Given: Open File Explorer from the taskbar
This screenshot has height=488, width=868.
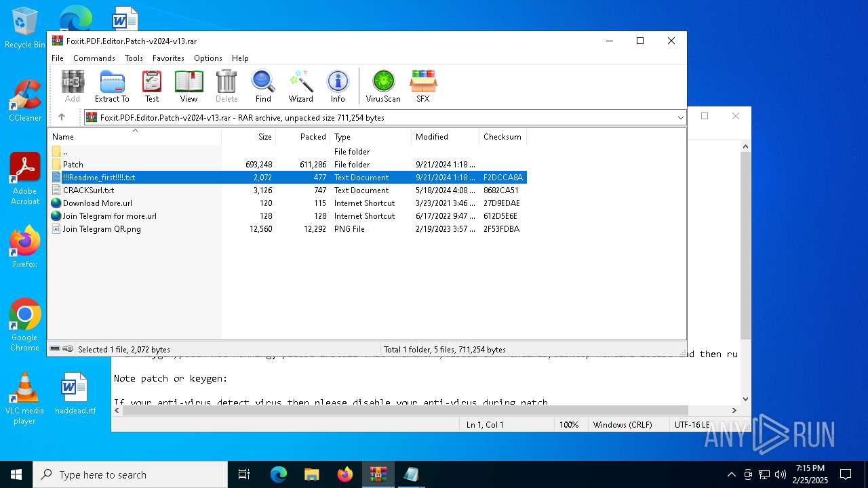Looking at the screenshot, I should point(312,474).
